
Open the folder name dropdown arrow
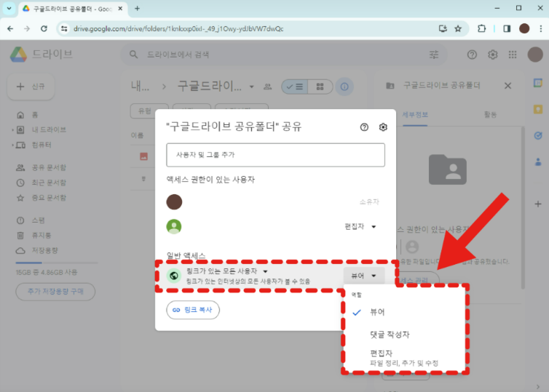click(x=251, y=87)
